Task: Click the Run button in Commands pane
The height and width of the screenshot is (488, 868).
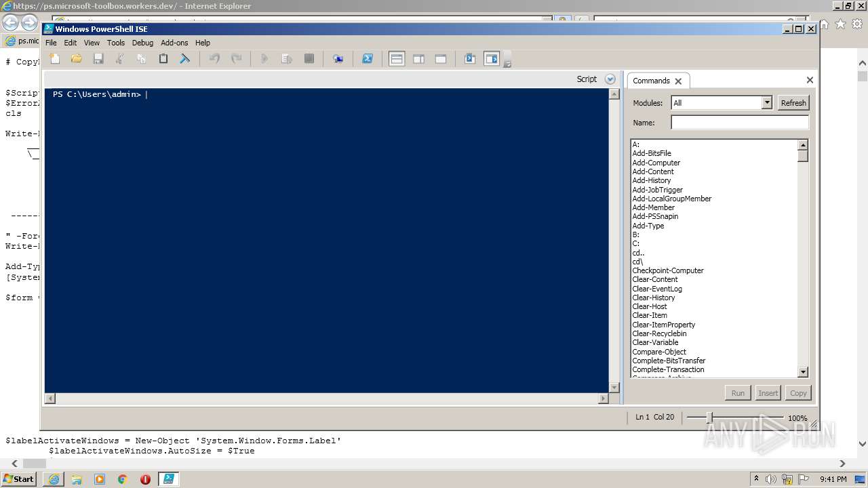Action: [x=738, y=393]
